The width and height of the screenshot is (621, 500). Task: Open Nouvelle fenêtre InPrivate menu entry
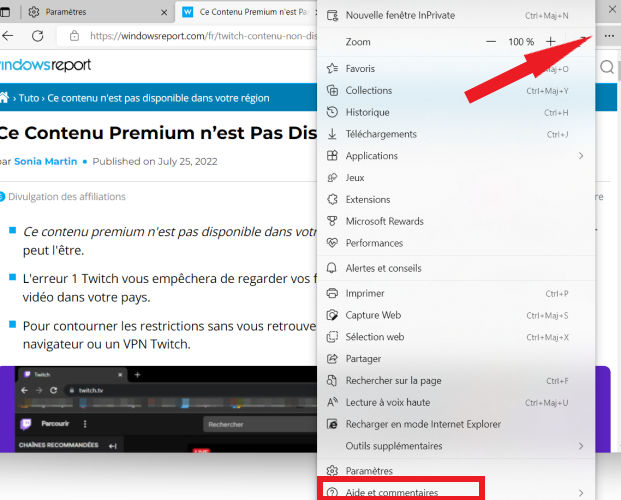click(455, 15)
